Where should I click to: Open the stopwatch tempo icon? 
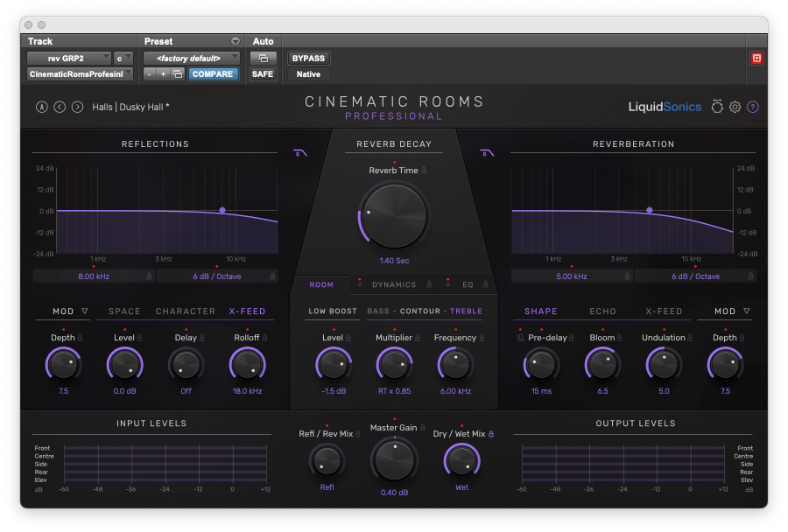717,107
